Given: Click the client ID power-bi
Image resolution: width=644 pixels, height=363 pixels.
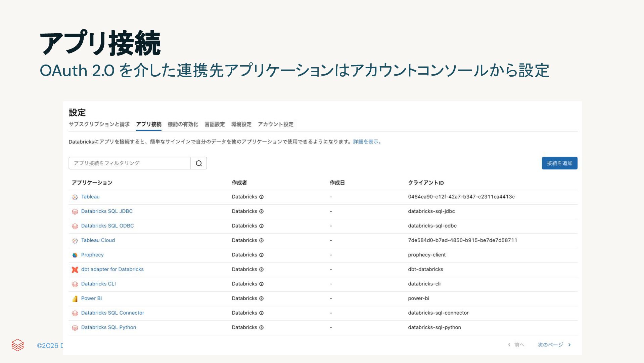Looking at the screenshot, I should 418,298.
